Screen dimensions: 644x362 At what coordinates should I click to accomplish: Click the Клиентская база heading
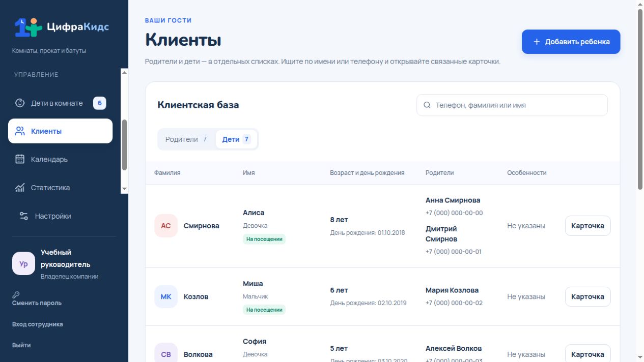click(x=198, y=105)
